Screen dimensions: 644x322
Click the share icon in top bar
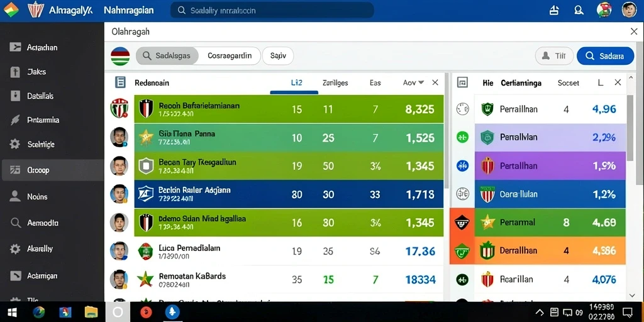tap(554, 10)
